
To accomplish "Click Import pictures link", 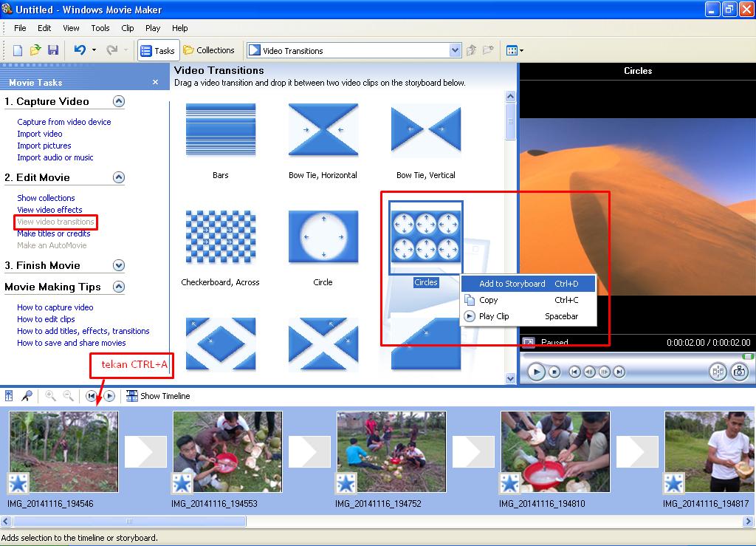I will 44,146.
